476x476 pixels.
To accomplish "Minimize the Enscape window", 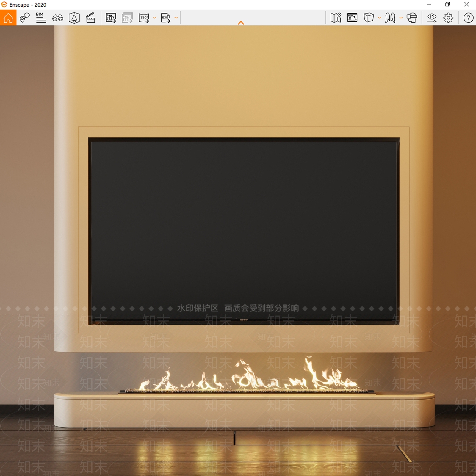I will (x=429, y=4).
